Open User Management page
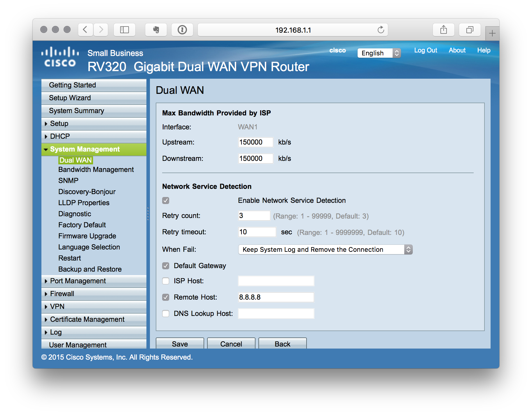This screenshot has height=415, width=532. coord(94,344)
